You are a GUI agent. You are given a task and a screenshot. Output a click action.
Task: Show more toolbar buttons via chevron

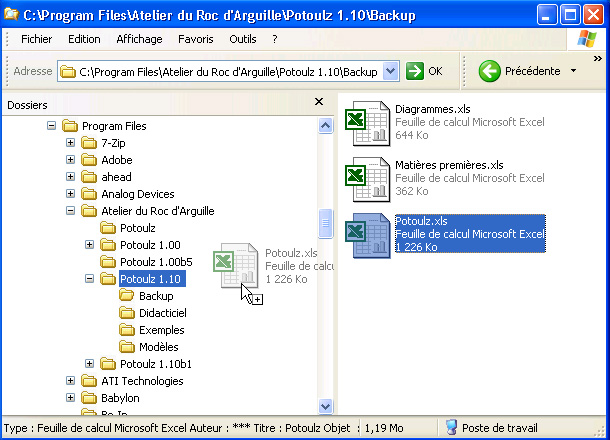[x=598, y=58]
